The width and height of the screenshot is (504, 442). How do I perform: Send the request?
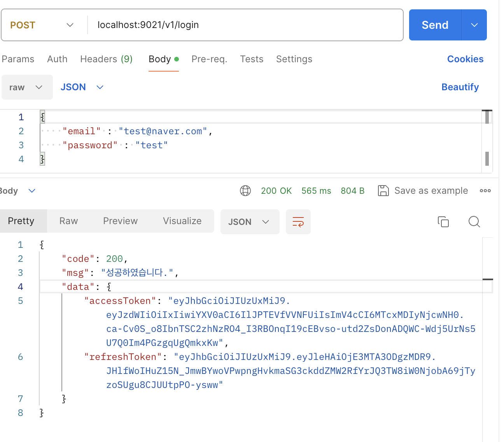click(x=435, y=25)
